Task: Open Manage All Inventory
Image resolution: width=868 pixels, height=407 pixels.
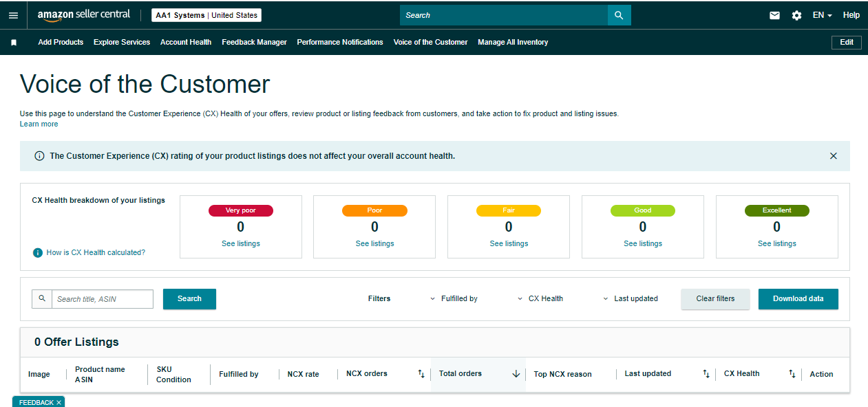Action: pyautogui.click(x=513, y=43)
